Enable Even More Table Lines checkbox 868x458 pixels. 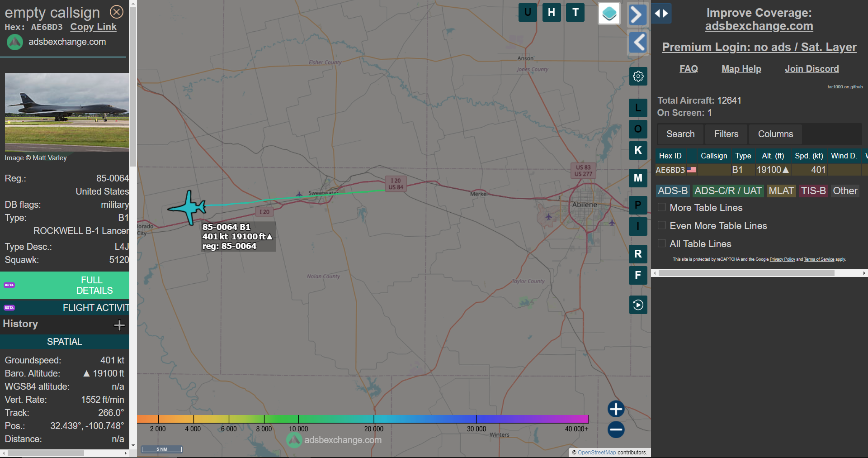662,225
